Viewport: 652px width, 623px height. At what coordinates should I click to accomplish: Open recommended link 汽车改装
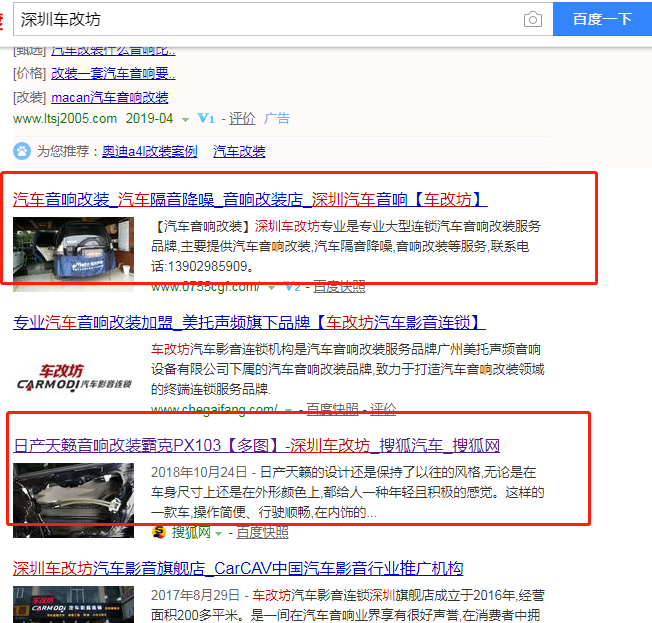(239, 151)
